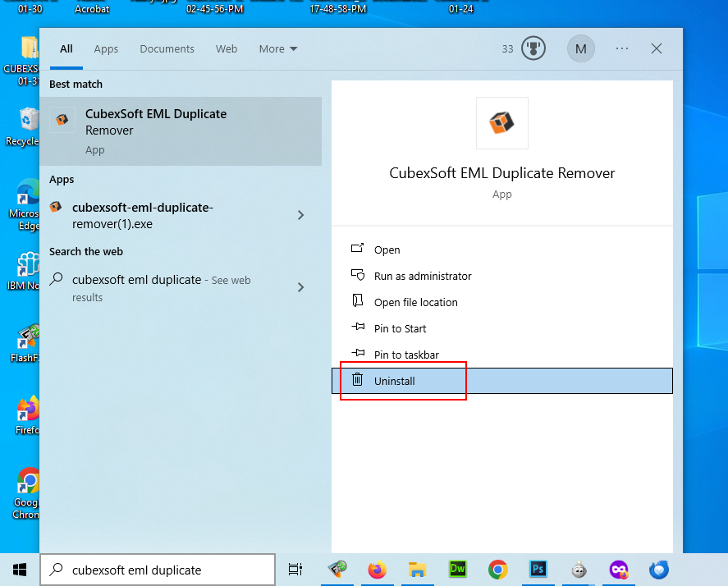Image resolution: width=728 pixels, height=586 pixels.
Task: Choose Uninstall for CubexSoft EML Duplicate Remover
Action: (x=502, y=381)
